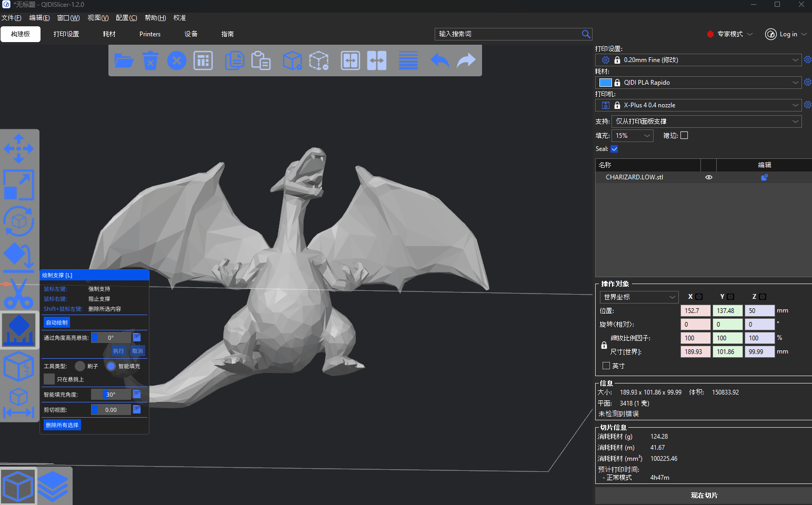Adjust the 智能填充角度 30° slider

click(111, 395)
